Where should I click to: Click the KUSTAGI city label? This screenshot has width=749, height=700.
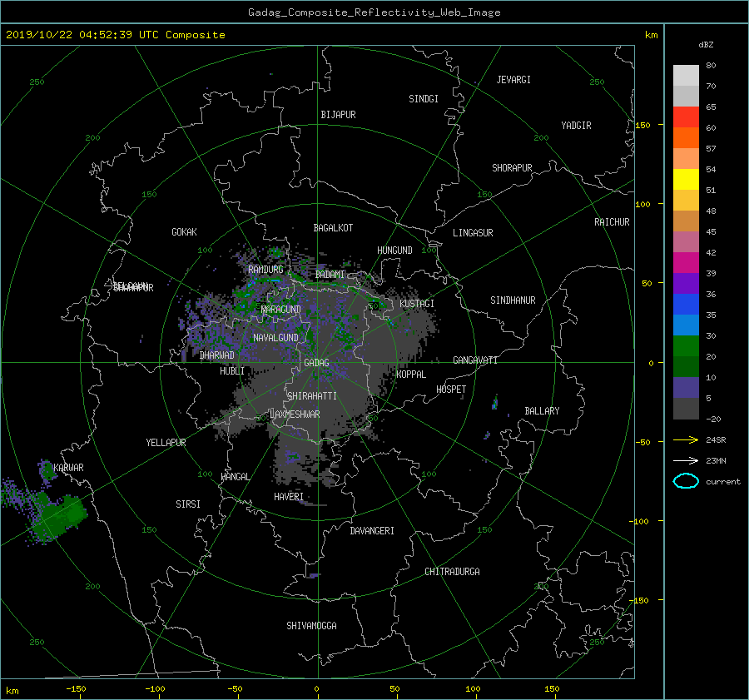click(x=417, y=304)
